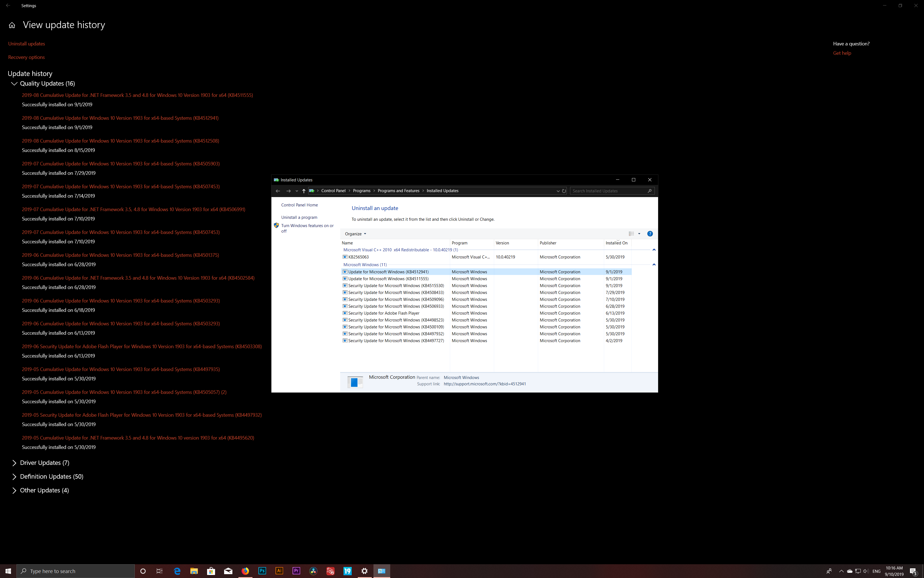Launch Firefox from taskbar
Viewport: 924px width, 578px height.
click(245, 571)
